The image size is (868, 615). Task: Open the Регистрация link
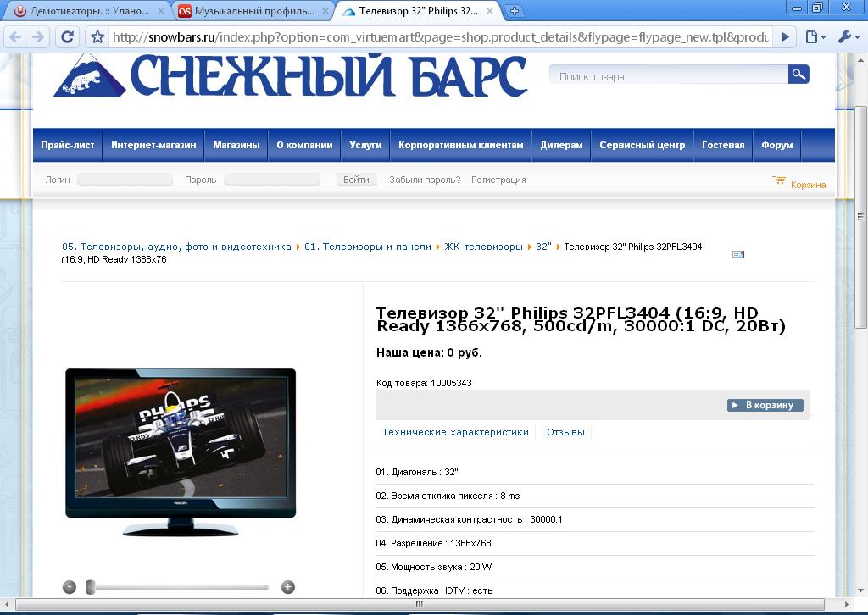coord(498,180)
